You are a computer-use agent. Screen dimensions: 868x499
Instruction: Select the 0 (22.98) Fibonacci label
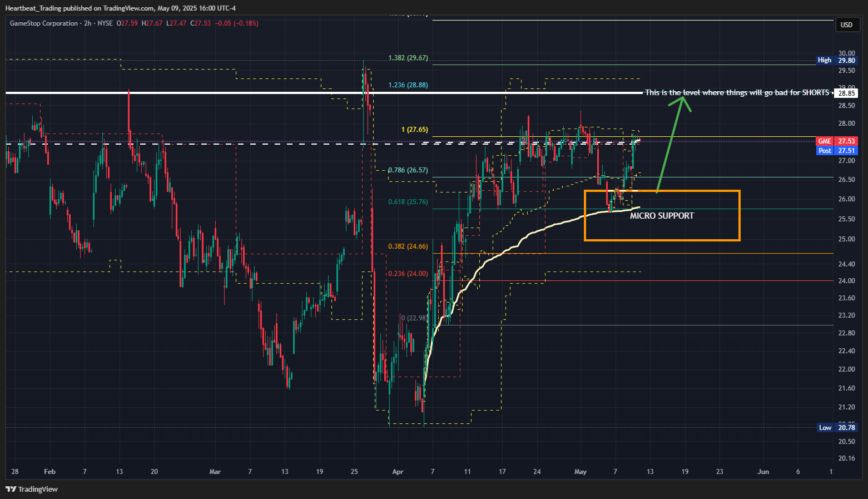(414, 318)
